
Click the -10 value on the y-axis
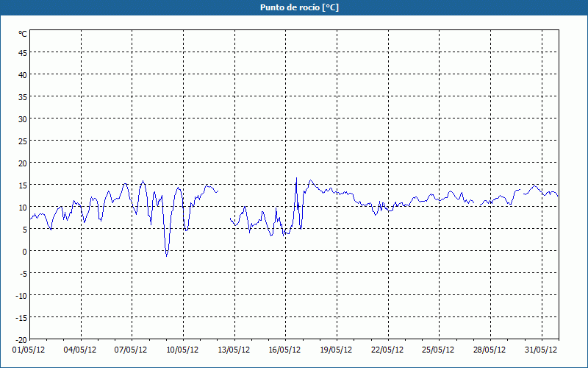click(21, 296)
